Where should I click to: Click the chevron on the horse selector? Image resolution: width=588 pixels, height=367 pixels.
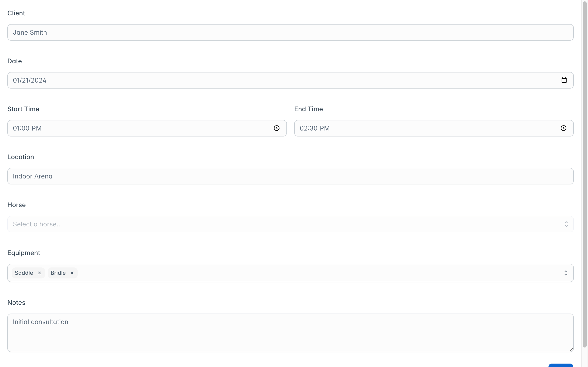[x=566, y=224]
